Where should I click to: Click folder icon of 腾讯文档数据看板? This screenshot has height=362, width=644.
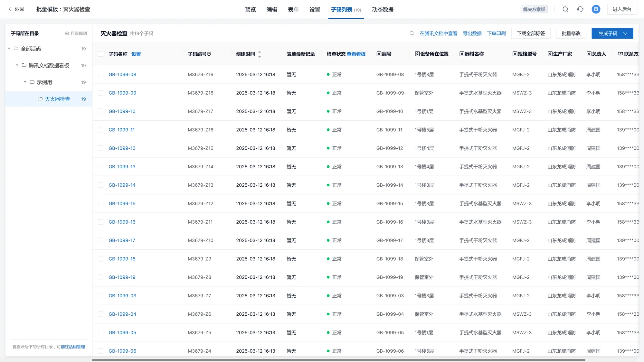(24, 65)
